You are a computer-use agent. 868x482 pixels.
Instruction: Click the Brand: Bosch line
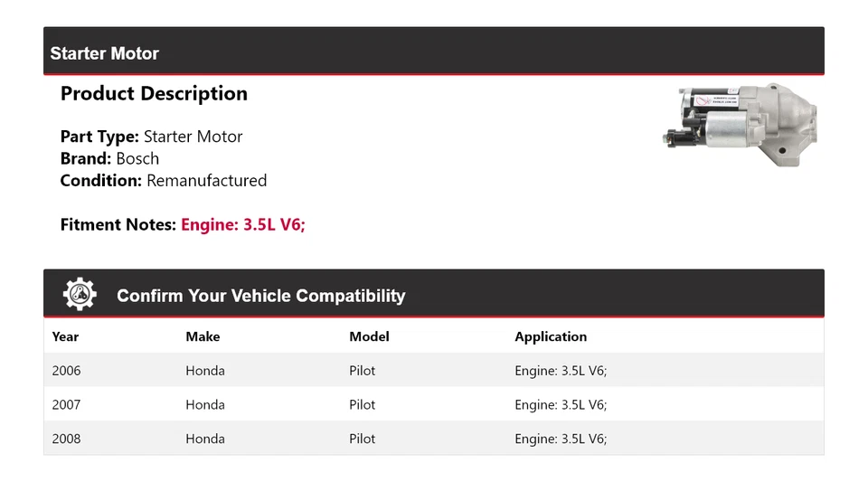point(109,158)
